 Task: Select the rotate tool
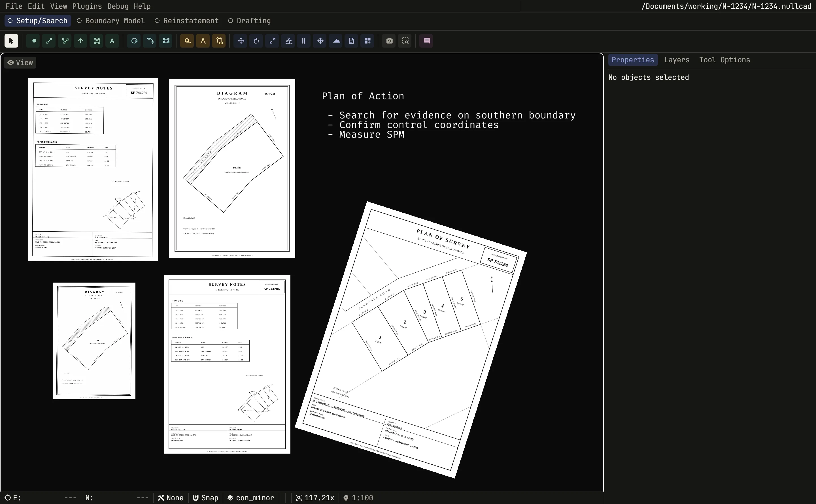256,41
